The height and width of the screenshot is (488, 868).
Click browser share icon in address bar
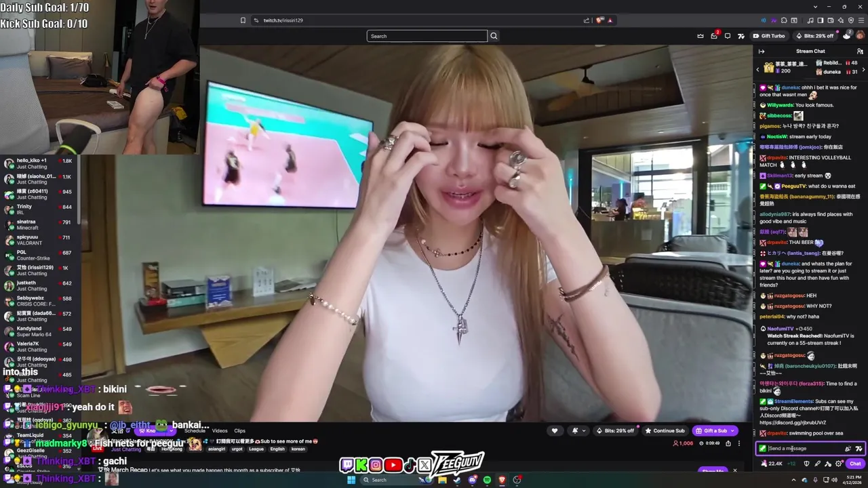click(x=587, y=20)
